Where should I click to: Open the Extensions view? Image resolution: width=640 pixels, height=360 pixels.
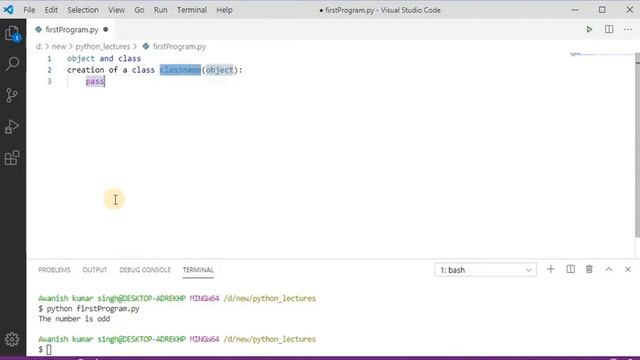(12, 158)
